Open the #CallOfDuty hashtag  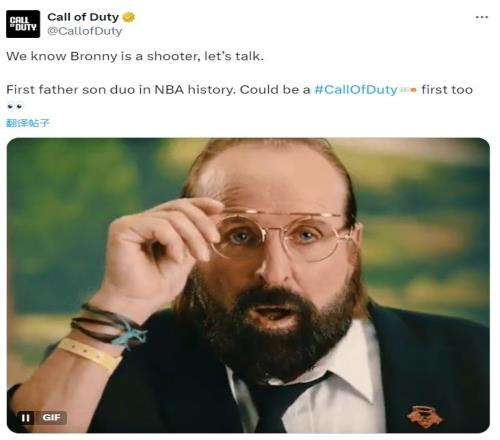[356, 90]
